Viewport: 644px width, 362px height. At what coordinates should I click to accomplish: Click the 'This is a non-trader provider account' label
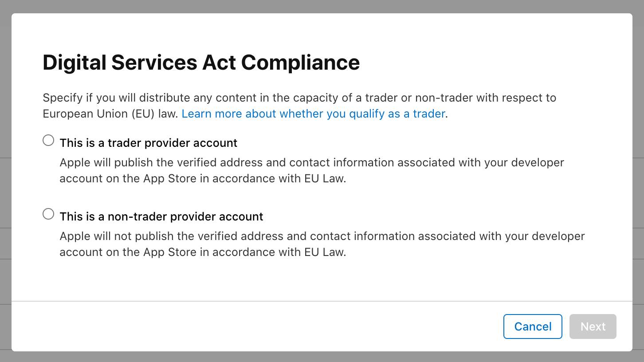coord(161,216)
